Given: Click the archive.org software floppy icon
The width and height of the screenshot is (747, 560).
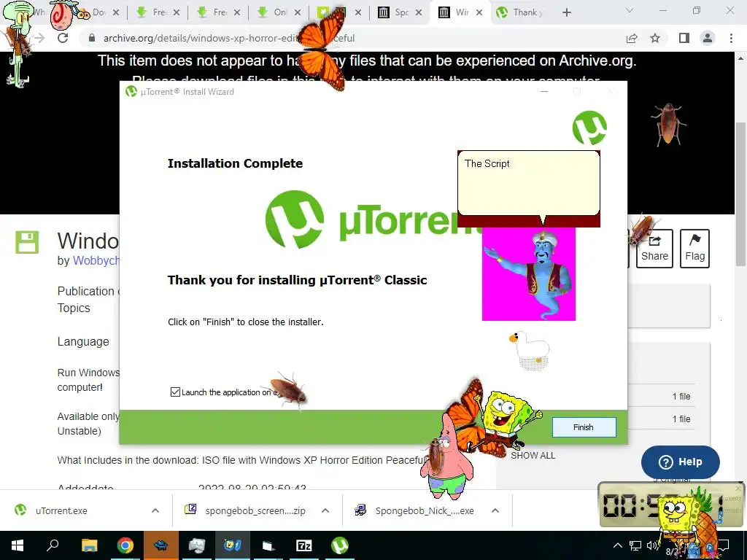Looking at the screenshot, I should click(x=27, y=242).
